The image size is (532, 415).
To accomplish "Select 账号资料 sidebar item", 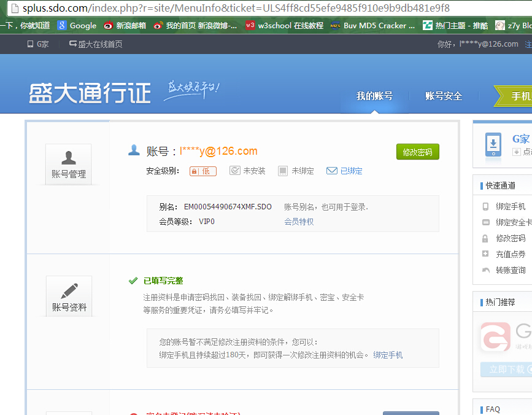I will tap(69, 297).
